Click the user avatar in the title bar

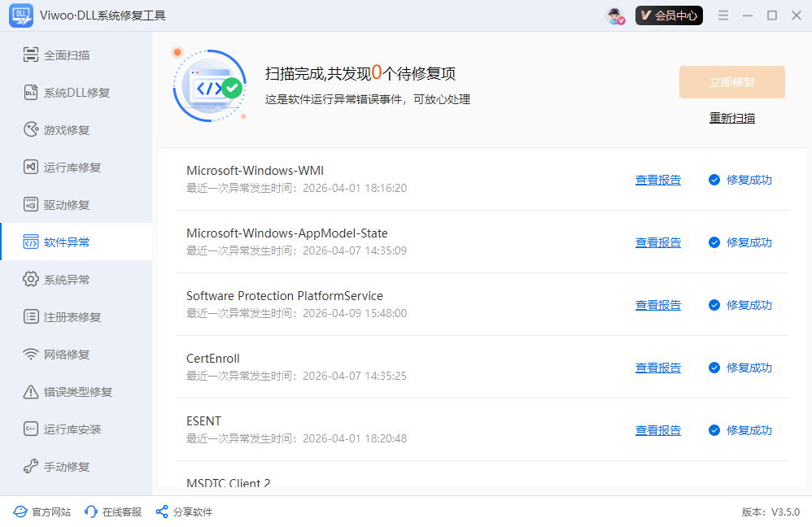(x=613, y=15)
